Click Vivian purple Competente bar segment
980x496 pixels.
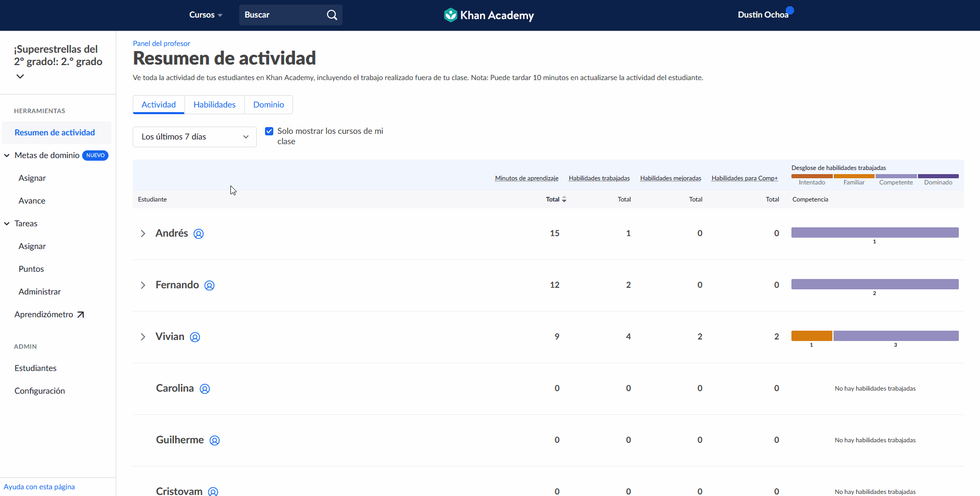click(x=896, y=336)
